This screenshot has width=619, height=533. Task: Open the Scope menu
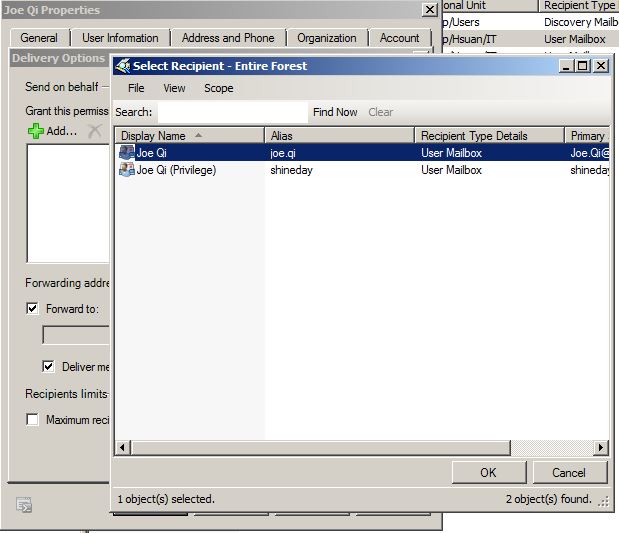click(218, 88)
